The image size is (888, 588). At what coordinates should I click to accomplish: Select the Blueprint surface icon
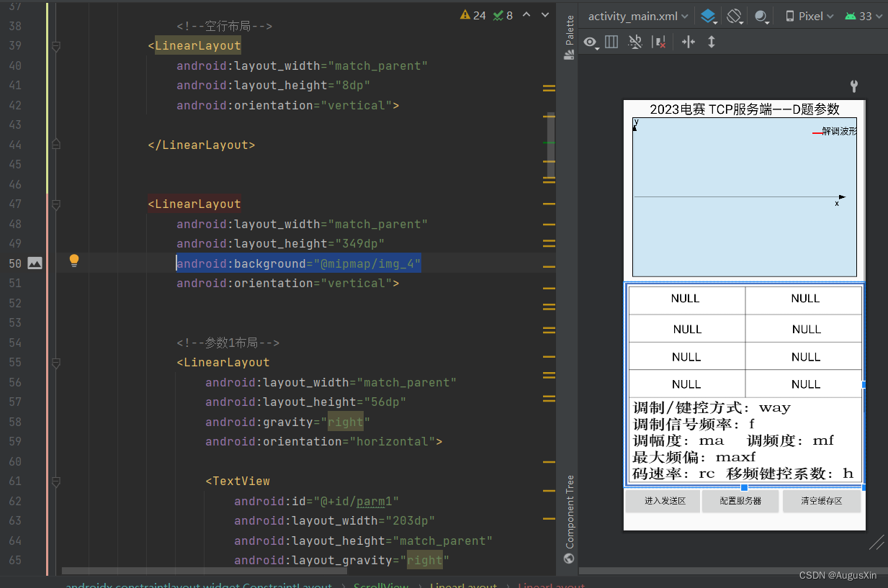709,15
